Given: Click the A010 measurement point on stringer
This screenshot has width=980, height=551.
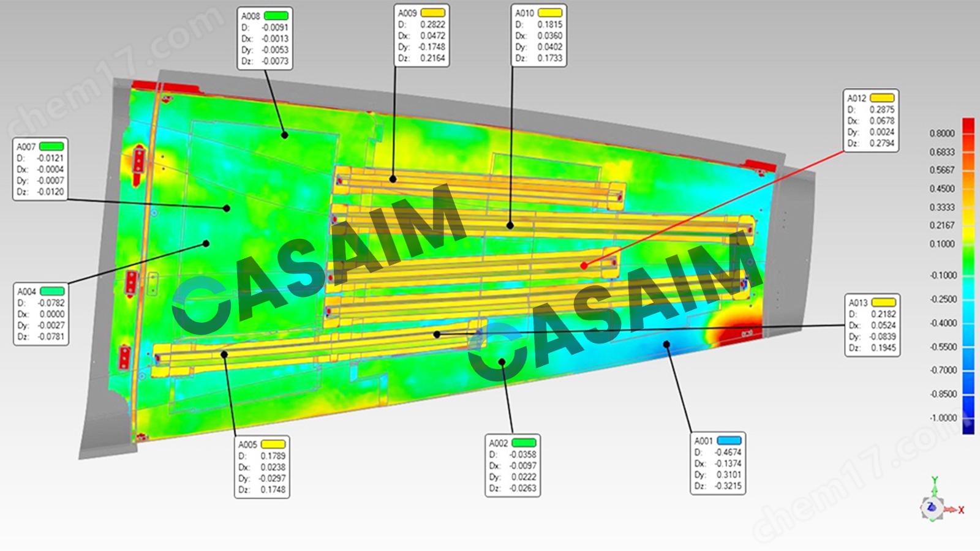Looking at the screenshot, I should 510,225.
